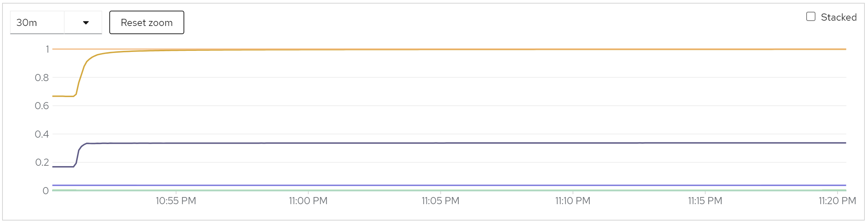Select the 11:05 PM axis tick label
This screenshot has height=223, width=868.
point(440,201)
